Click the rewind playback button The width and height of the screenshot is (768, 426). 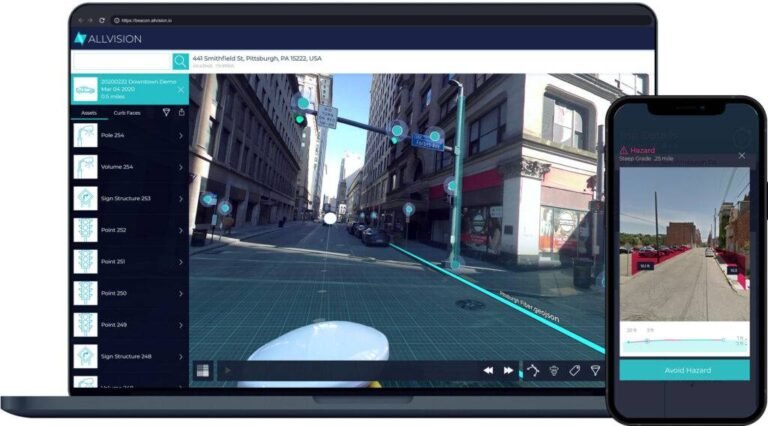click(x=488, y=371)
